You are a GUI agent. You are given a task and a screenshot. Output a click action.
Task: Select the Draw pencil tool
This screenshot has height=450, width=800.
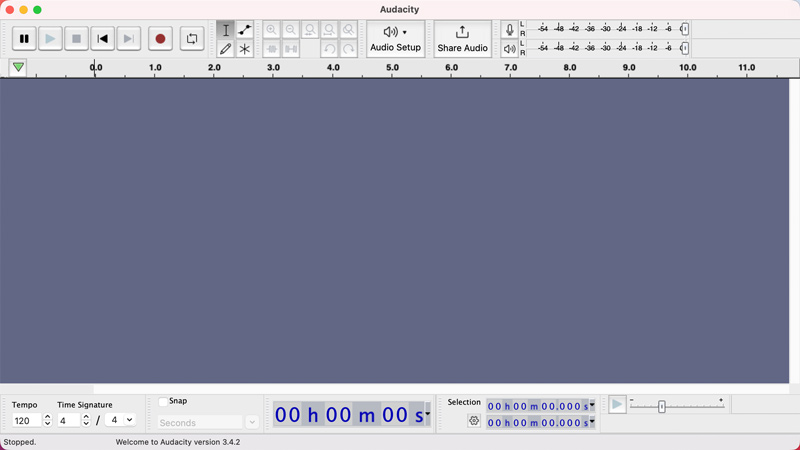226,49
